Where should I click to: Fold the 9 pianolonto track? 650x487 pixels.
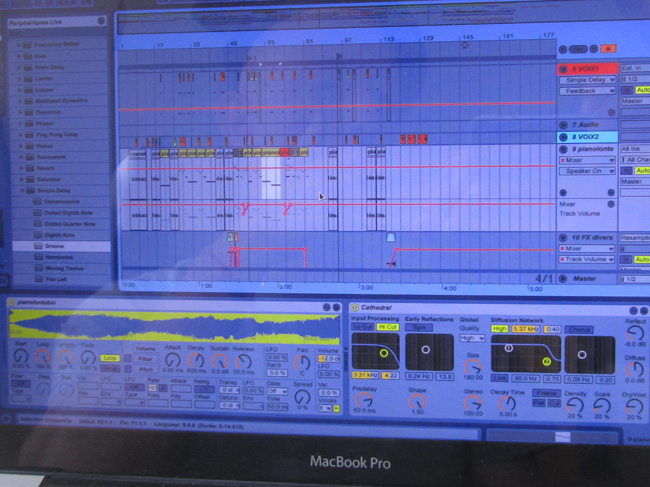pos(563,149)
